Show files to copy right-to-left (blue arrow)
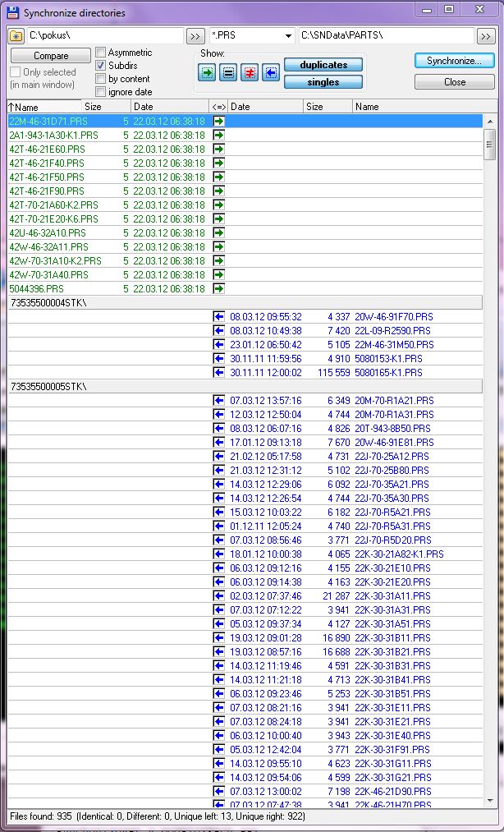 click(x=271, y=73)
